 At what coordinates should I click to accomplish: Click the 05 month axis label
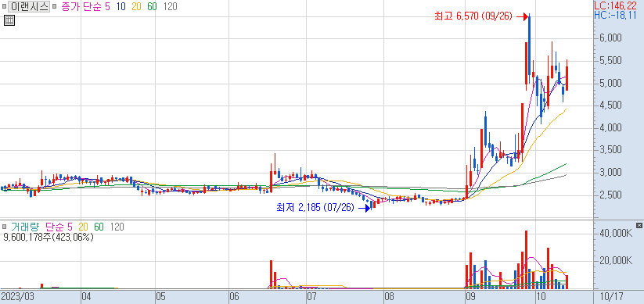[x=160, y=296]
